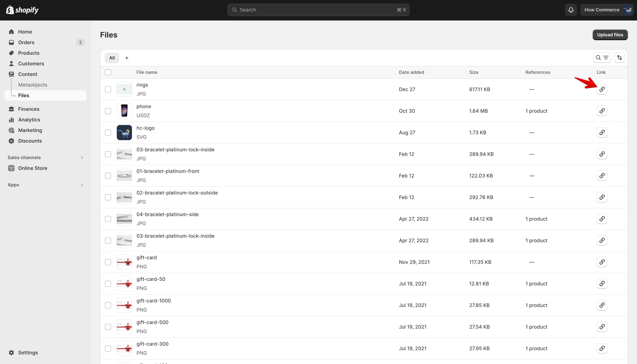Click the Size column header
This screenshot has width=637, height=364.
474,72
